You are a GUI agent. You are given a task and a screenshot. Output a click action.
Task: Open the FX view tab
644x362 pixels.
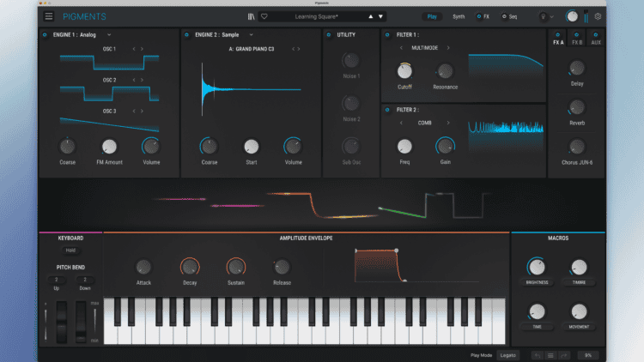[x=486, y=16]
